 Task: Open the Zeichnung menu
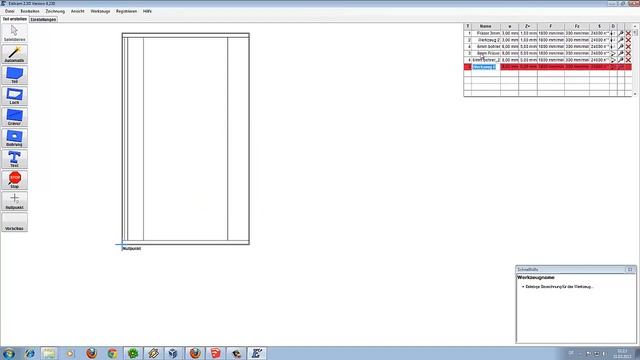pos(55,11)
